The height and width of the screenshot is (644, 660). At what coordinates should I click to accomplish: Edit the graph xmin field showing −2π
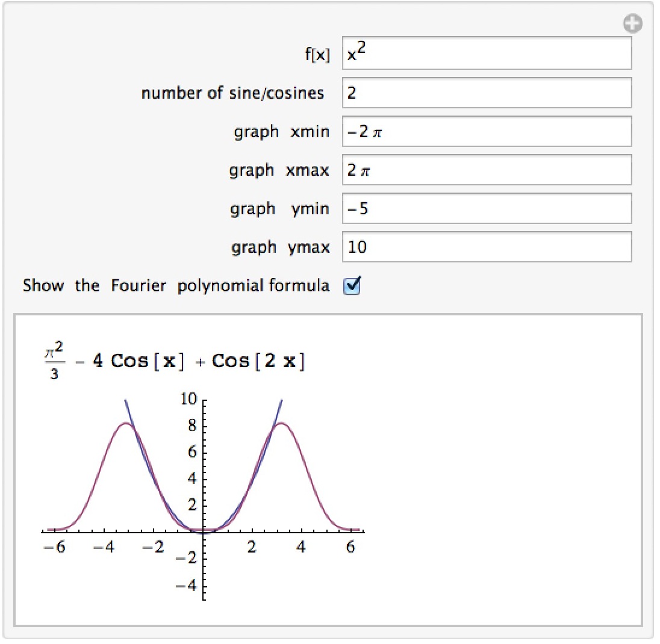487,131
